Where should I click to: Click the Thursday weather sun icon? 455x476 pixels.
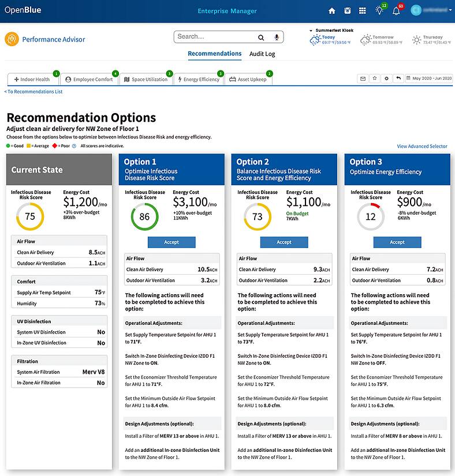click(x=417, y=40)
